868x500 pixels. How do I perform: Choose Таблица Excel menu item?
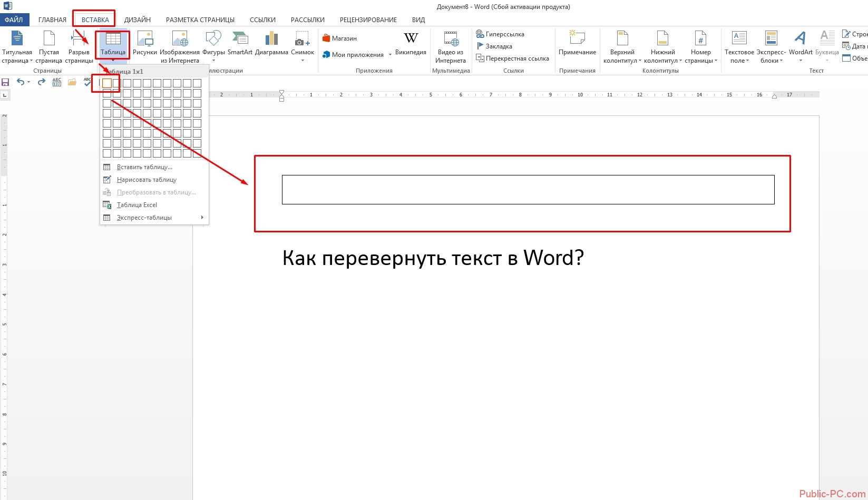click(154, 205)
